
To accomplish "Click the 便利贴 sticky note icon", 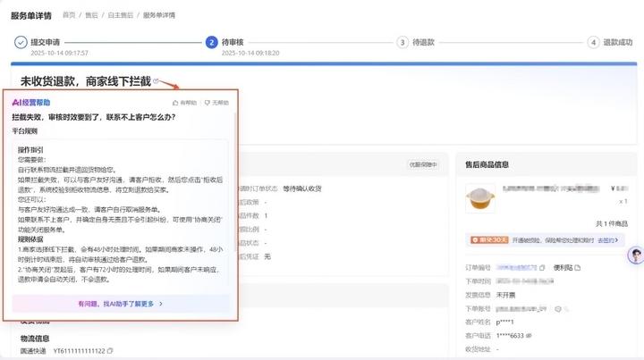I will (x=578, y=267).
